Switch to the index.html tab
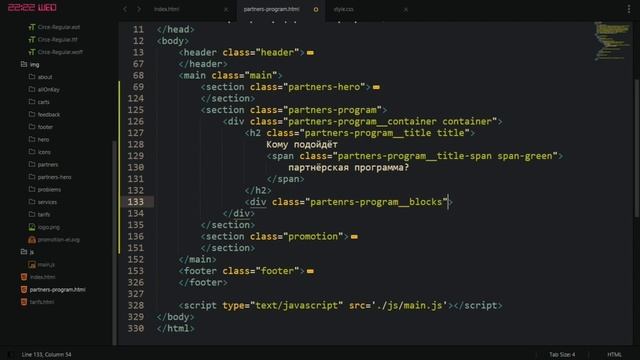640x360 pixels. [x=167, y=9]
